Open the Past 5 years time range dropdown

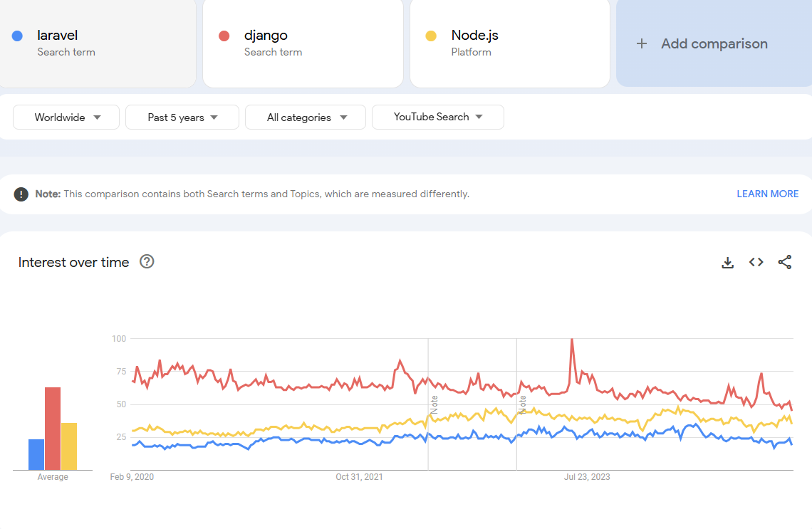[x=182, y=117]
